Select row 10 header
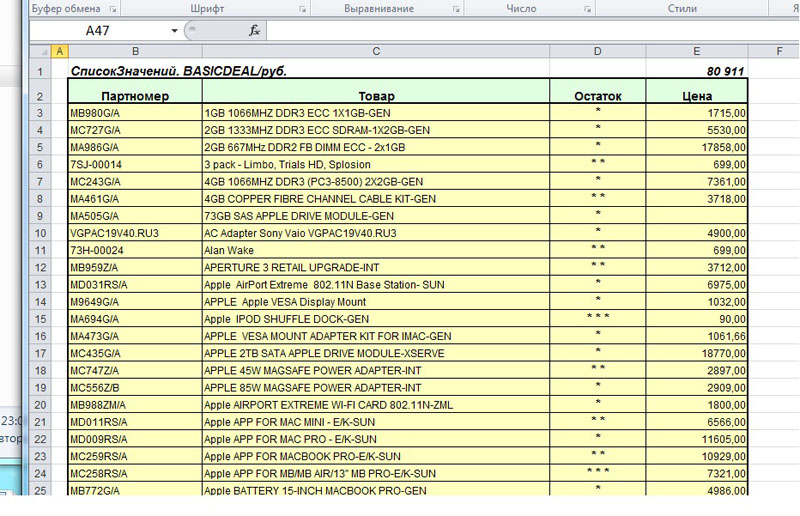 point(40,233)
